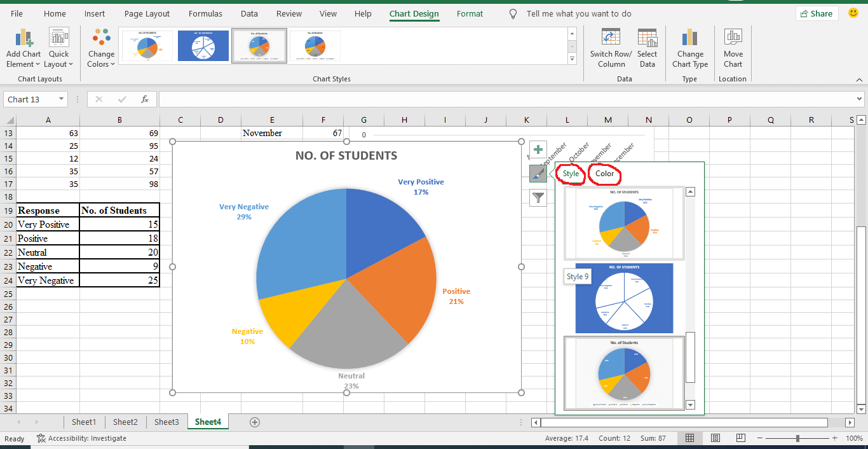This screenshot has width=868, height=449.
Task: Open Chart Filters beside the chart
Action: tap(538, 198)
